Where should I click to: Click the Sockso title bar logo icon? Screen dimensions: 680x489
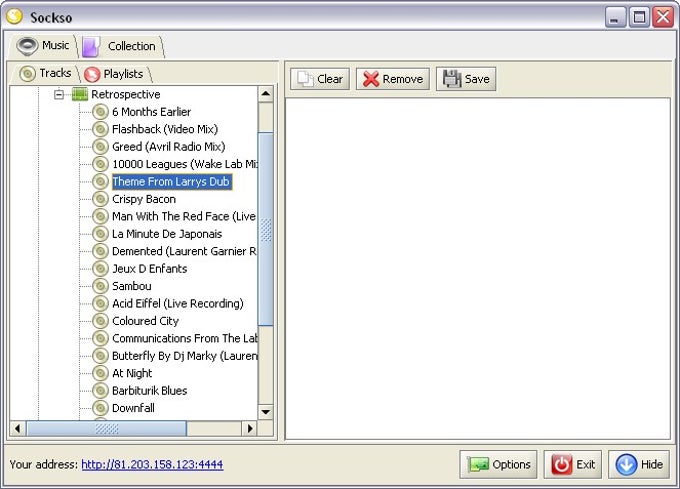click(15, 16)
